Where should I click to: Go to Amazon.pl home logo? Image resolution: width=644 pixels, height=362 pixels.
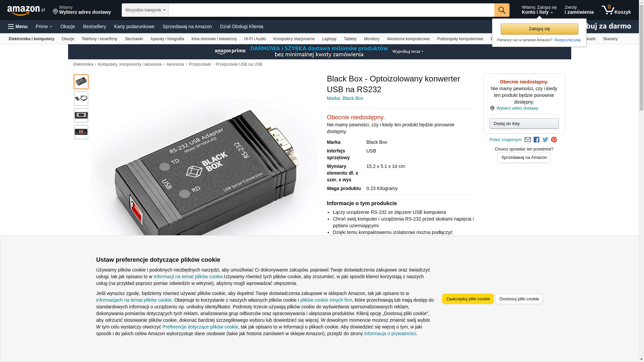(x=26, y=10)
